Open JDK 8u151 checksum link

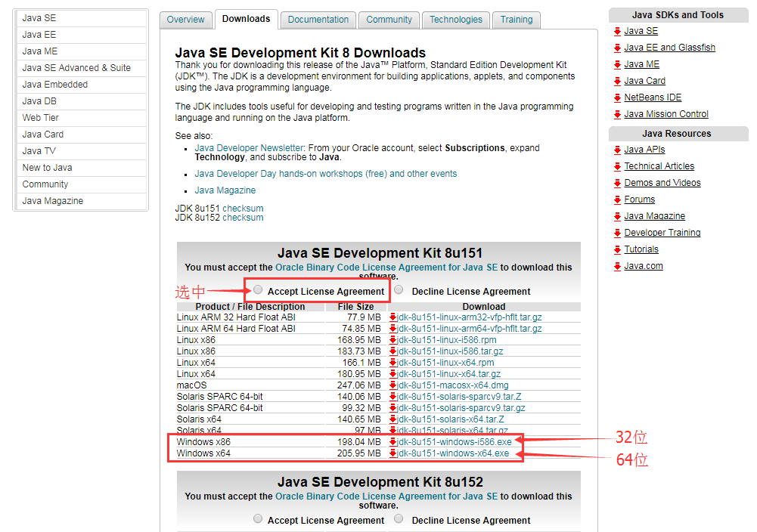[243, 209]
